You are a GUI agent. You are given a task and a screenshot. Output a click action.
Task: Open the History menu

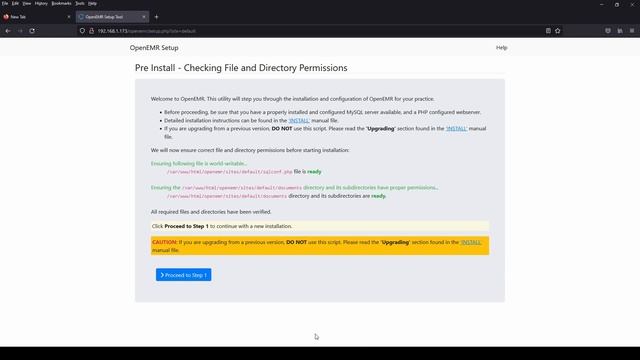point(41,3)
